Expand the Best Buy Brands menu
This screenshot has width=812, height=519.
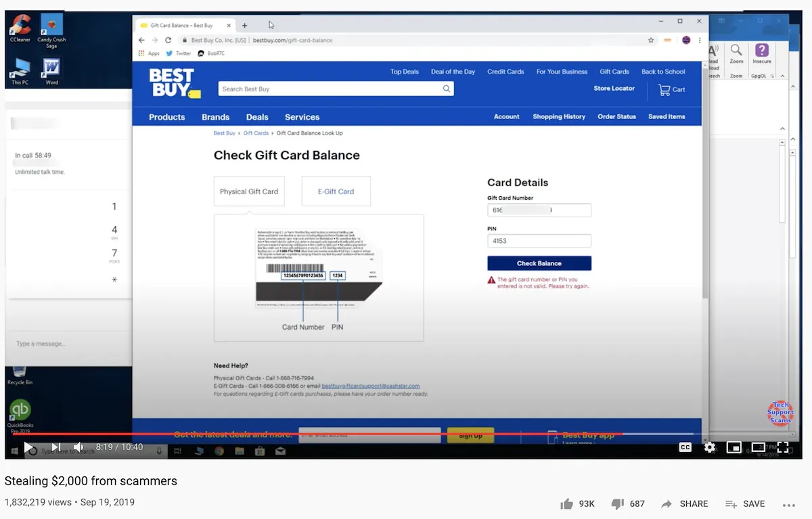tap(215, 117)
